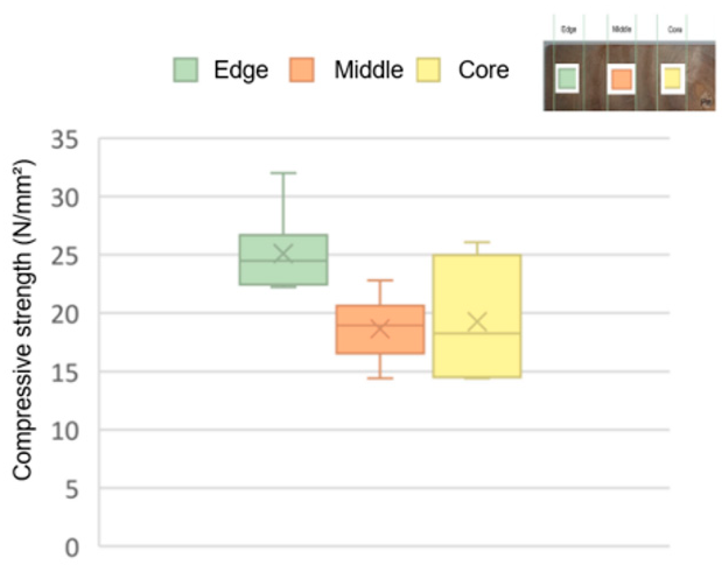
Task: Click the mean X marker in the orange Middle box
Action: click(380, 328)
